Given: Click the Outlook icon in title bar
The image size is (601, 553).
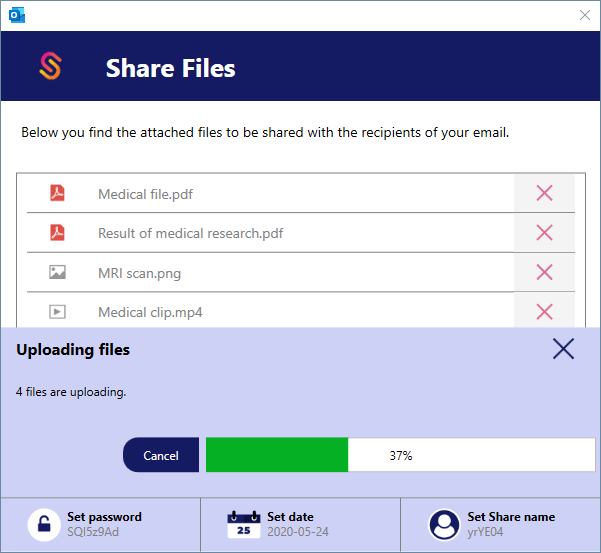Looking at the screenshot, I should [x=15, y=14].
